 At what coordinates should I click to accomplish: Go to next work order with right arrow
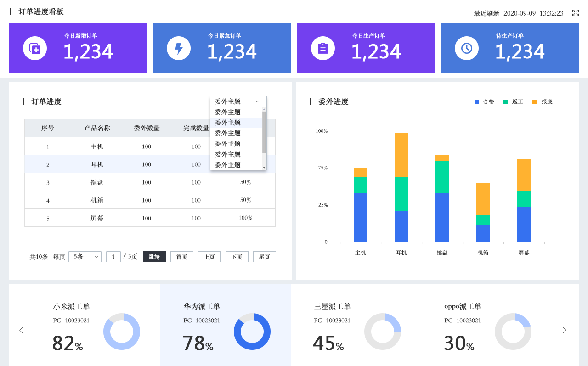tap(565, 330)
